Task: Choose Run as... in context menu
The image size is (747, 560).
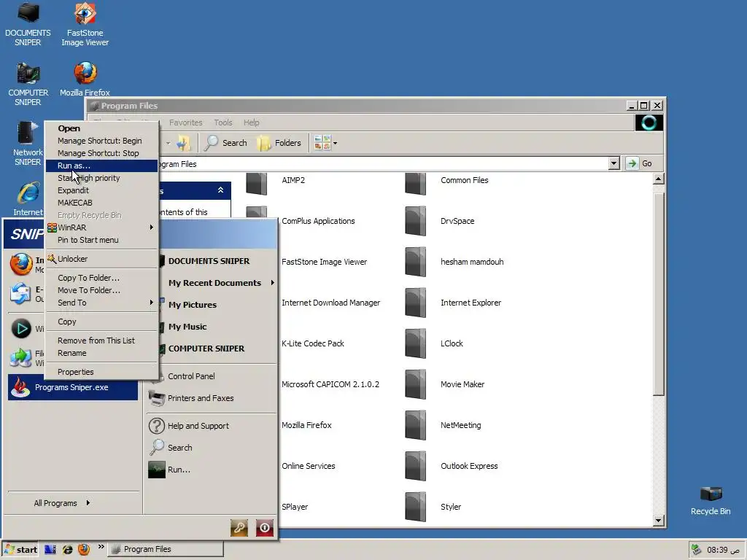Action: [101, 166]
